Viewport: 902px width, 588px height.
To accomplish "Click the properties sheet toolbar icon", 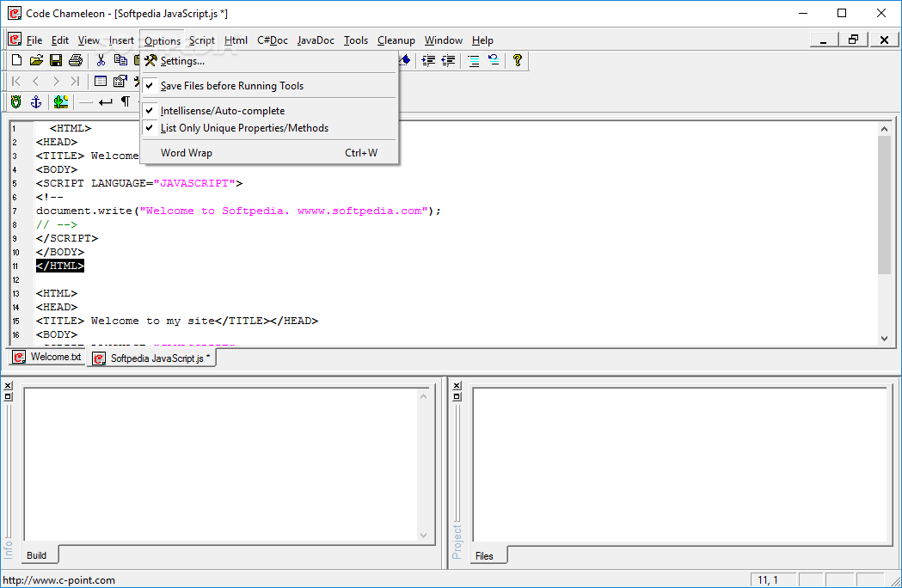I will click(120, 81).
